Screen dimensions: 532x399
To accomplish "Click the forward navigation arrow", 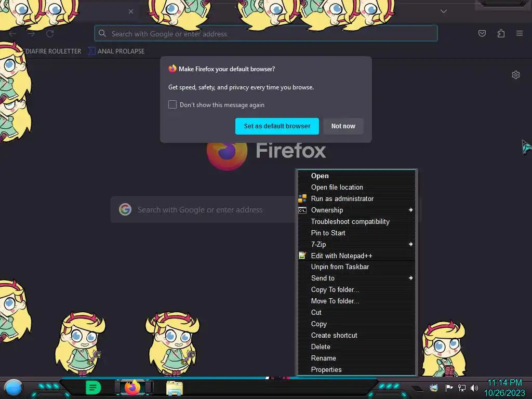I will 31,34.
